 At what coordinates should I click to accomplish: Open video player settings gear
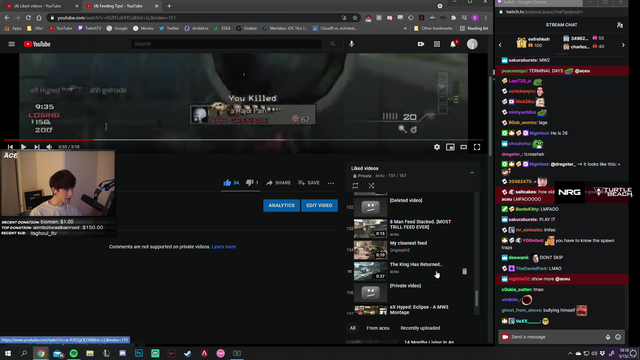point(437,147)
